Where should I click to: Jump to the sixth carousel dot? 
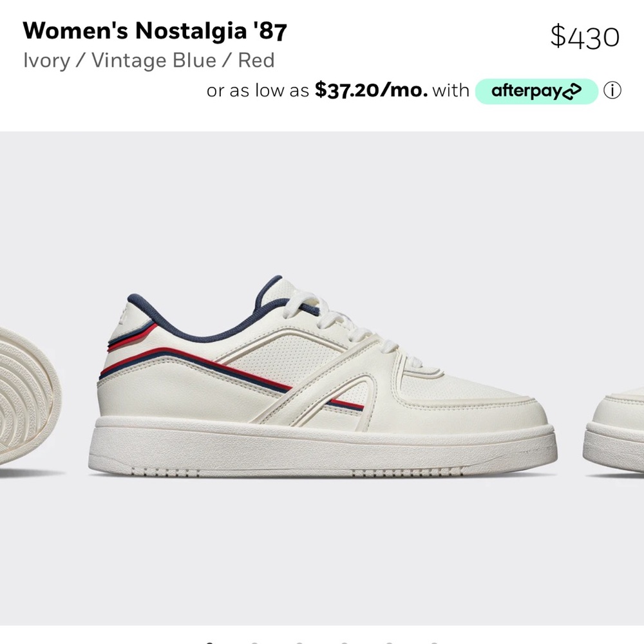tap(434, 642)
